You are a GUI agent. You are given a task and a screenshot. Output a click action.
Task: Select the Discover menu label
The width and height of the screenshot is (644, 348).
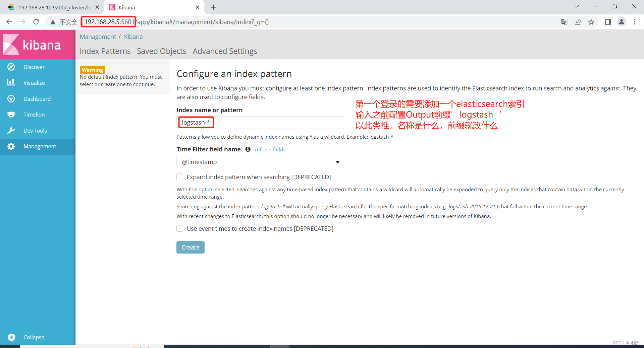coord(34,67)
